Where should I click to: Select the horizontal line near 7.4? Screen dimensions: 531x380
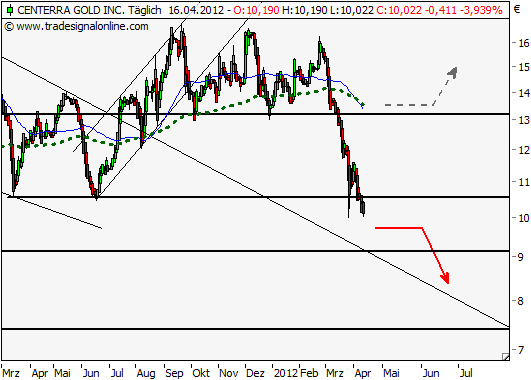(255, 329)
